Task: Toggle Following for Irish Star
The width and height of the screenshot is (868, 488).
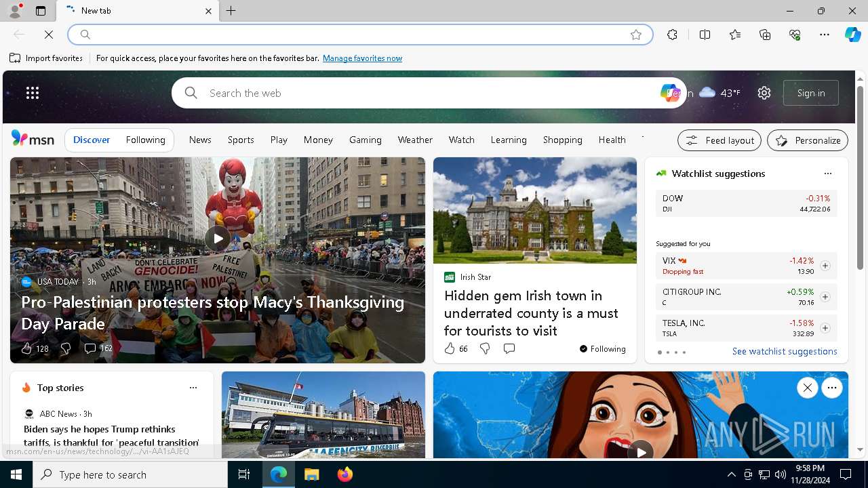Action: click(x=602, y=349)
